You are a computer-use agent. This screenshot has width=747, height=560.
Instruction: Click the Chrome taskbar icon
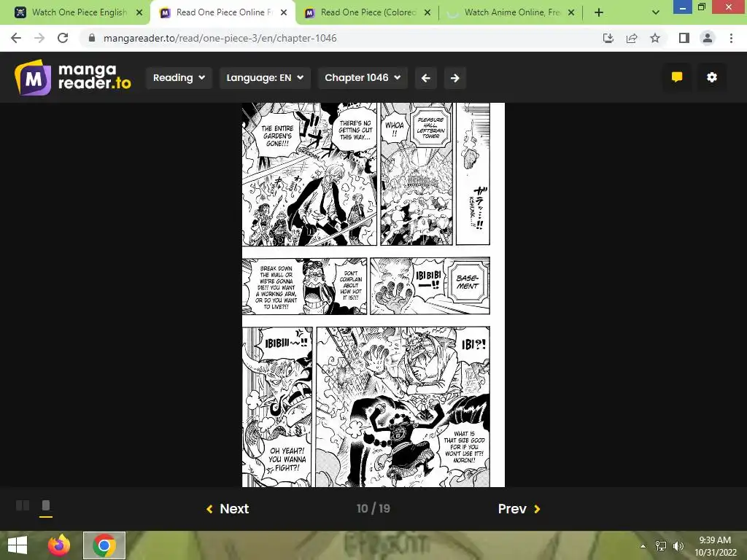point(104,545)
